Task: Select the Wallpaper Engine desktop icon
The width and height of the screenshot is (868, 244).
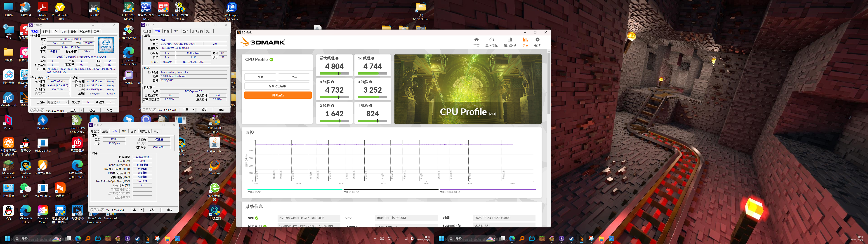Action: tap(231, 11)
